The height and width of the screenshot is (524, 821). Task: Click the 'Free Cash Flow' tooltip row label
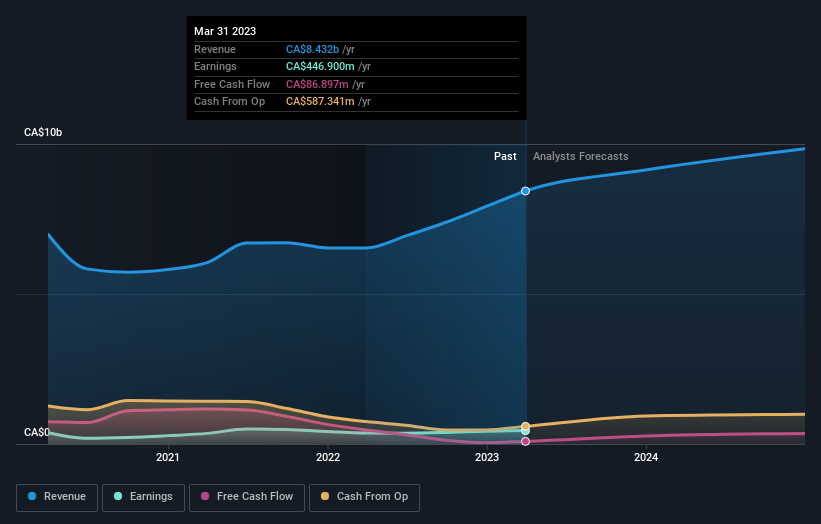(x=232, y=84)
